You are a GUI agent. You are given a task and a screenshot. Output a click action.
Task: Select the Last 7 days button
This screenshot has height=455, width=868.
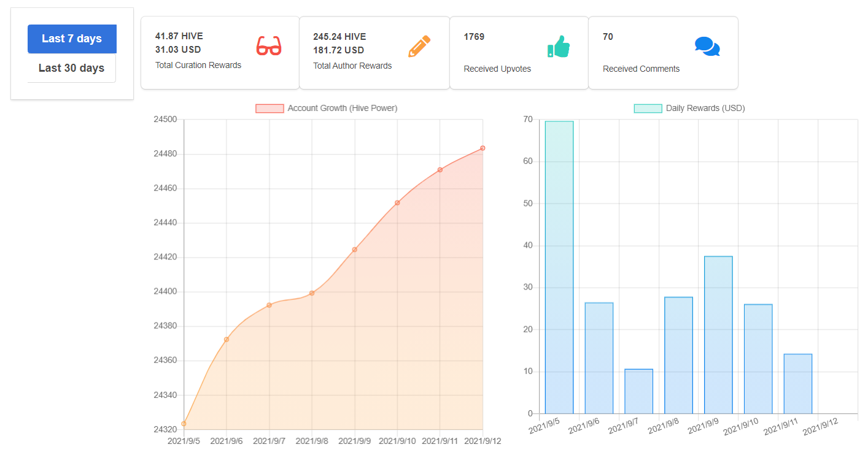72,39
